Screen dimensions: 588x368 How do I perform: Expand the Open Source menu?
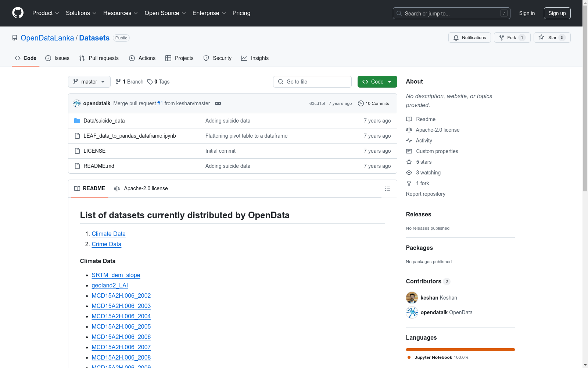(x=165, y=13)
